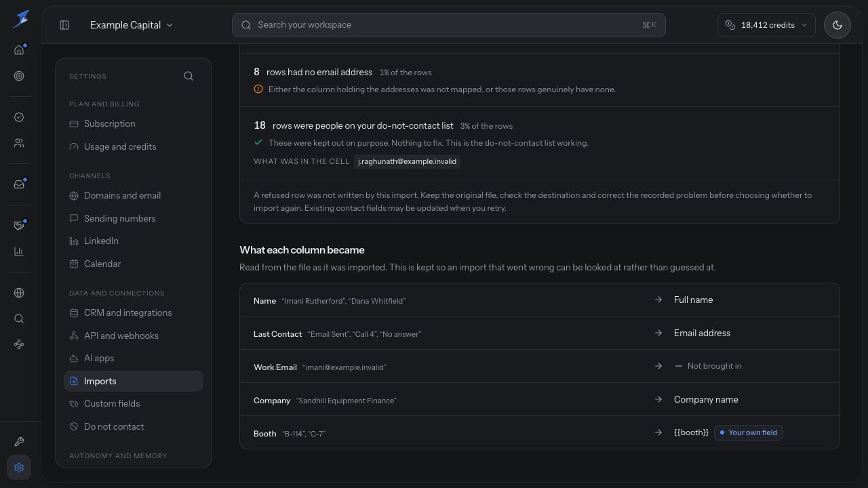Open the people contacts icon in rail
868x488 pixels.
[x=19, y=143]
